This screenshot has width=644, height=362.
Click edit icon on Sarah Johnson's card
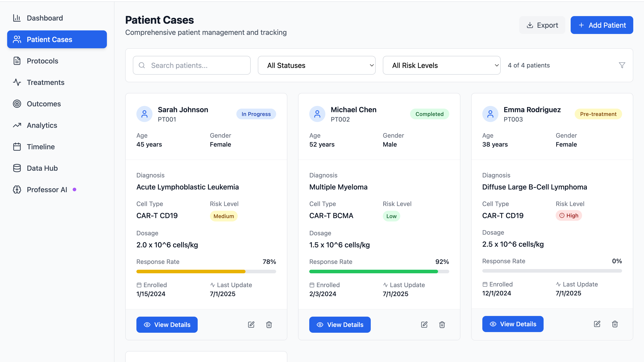251,324
